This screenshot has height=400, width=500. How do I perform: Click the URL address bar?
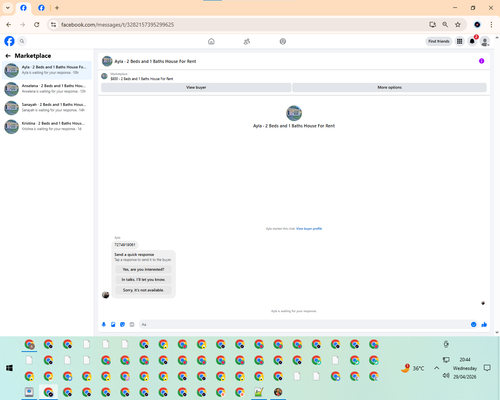tap(240, 25)
